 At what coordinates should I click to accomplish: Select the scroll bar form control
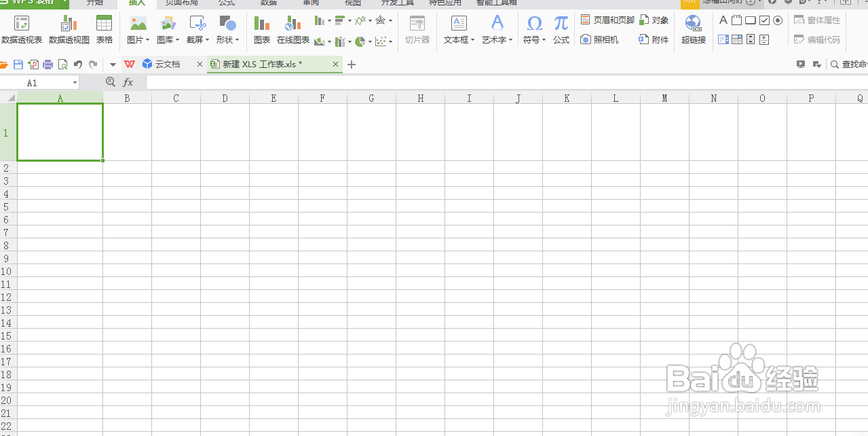[x=750, y=40]
